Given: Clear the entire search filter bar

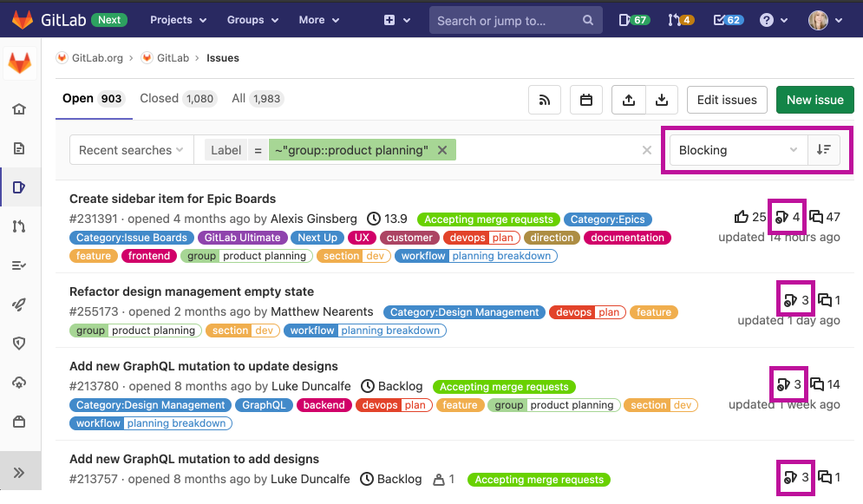Looking at the screenshot, I should point(646,150).
